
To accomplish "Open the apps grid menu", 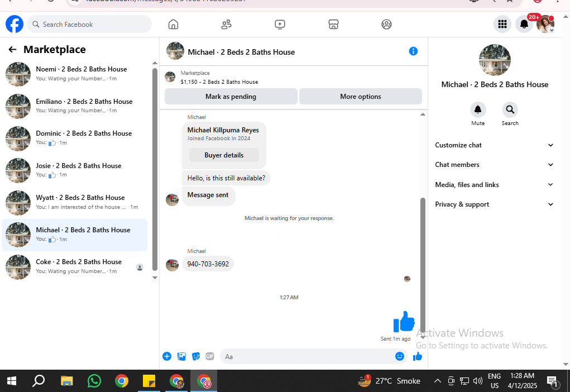I will click(x=502, y=24).
